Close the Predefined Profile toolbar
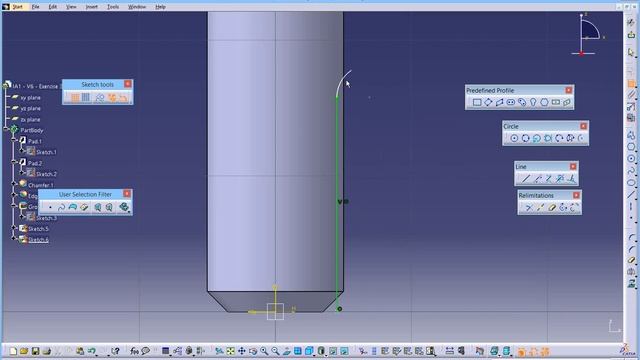 click(569, 90)
